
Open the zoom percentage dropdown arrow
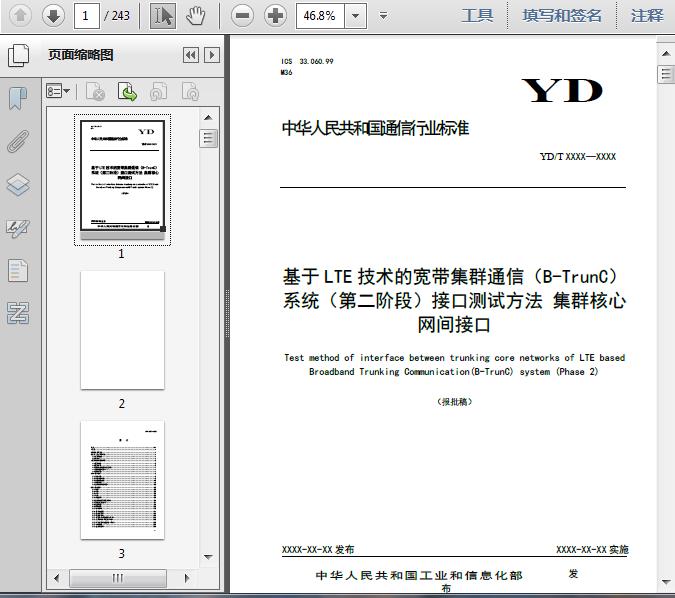(356, 16)
